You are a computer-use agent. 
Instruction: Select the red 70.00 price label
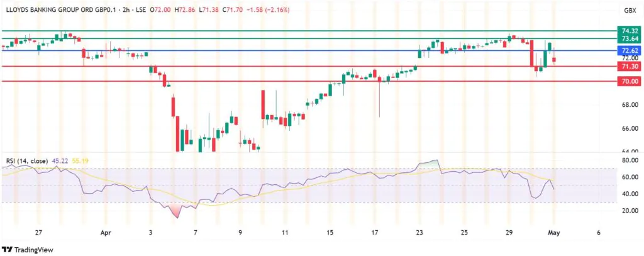click(x=630, y=81)
